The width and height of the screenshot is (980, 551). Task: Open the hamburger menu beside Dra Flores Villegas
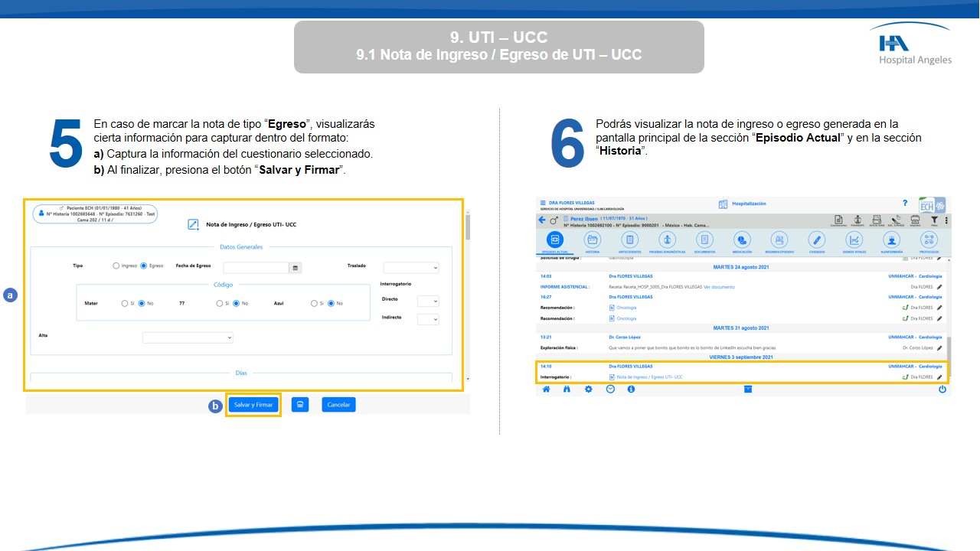pyautogui.click(x=544, y=203)
